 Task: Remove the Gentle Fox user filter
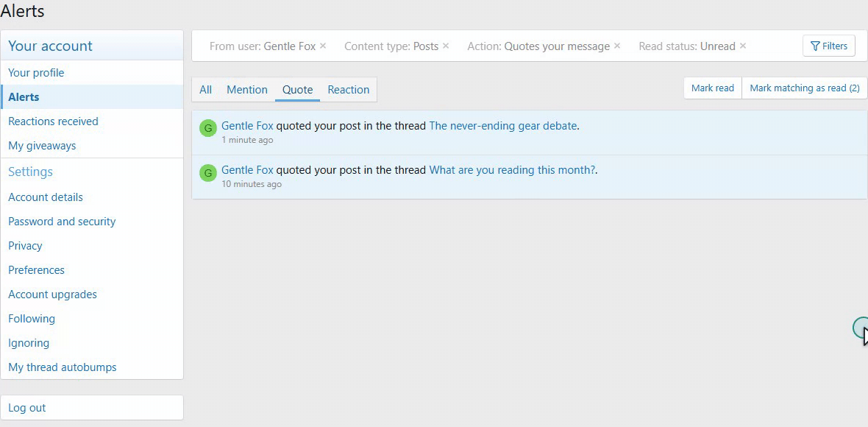pos(323,46)
